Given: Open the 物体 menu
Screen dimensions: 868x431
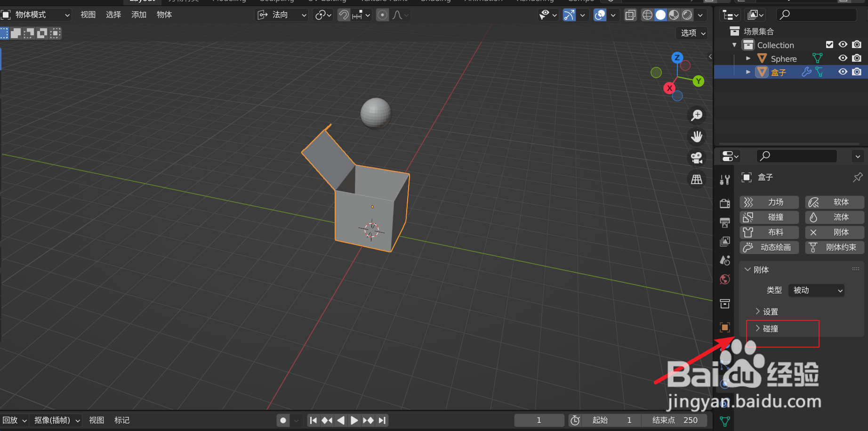Looking at the screenshot, I should (x=164, y=15).
